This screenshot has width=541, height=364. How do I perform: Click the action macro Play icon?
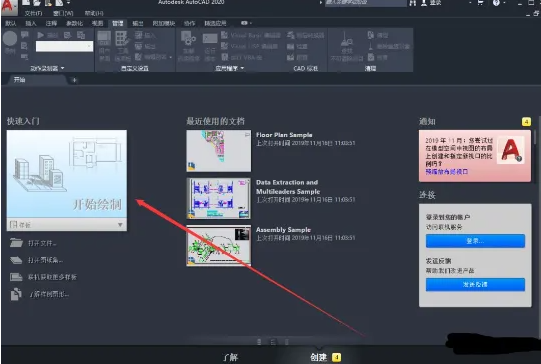(40, 35)
